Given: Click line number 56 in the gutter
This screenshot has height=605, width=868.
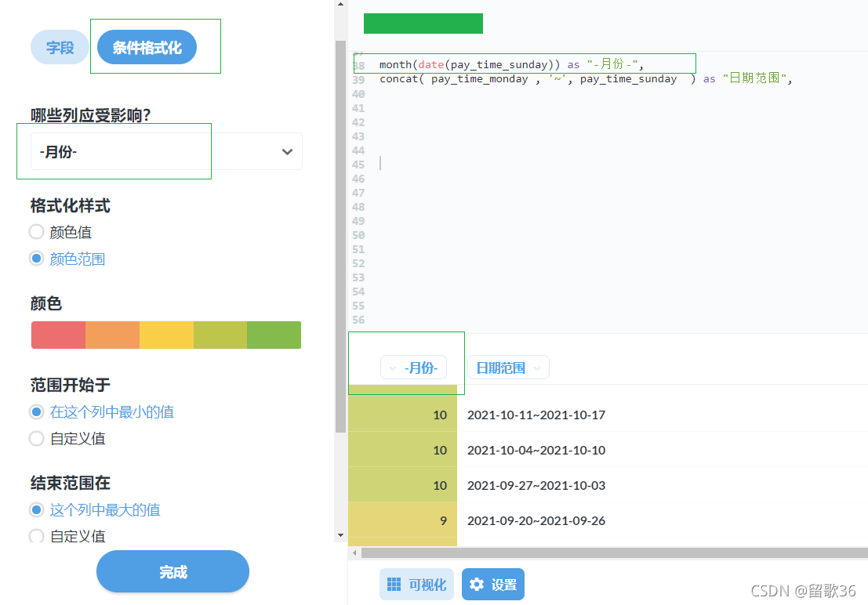Looking at the screenshot, I should point(358,320).
